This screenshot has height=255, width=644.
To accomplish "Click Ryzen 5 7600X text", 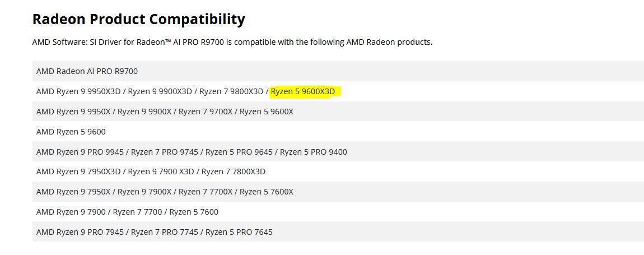I will click(267, 192).
